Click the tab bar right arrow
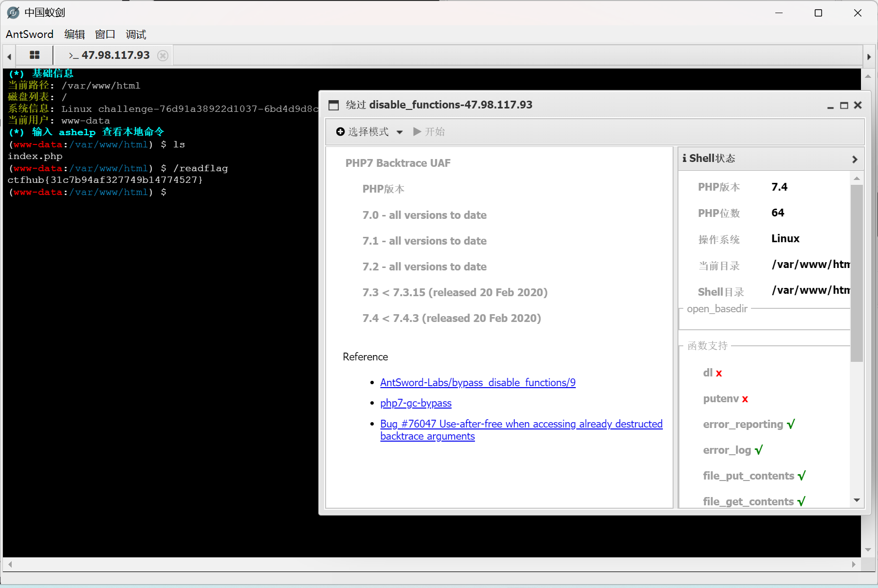This screenshot has height=588, width=878. pos(869,56)
